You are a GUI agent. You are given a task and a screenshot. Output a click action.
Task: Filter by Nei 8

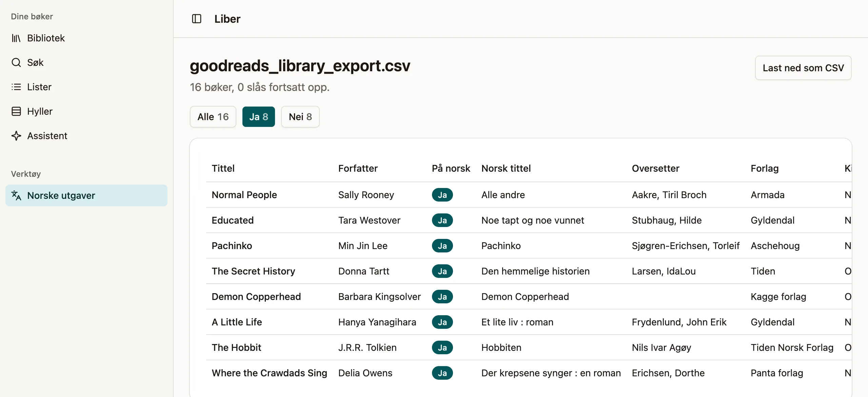coord(300,117)
